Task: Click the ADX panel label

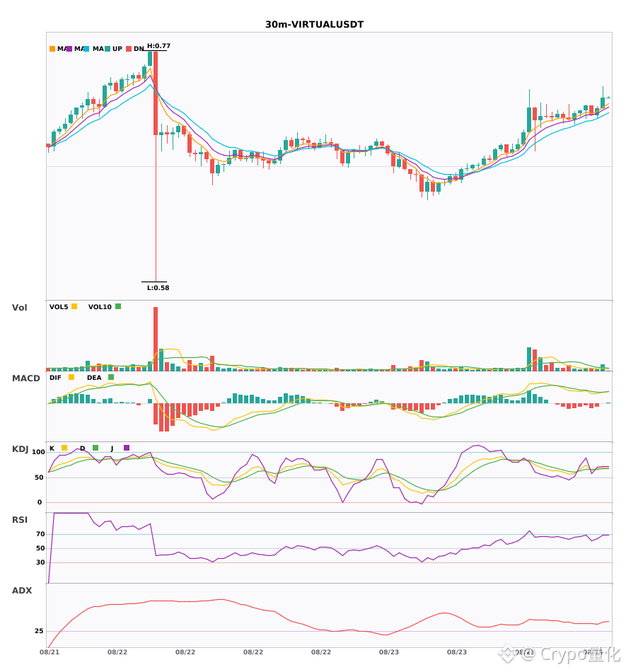Action: [x=22, y=590]
